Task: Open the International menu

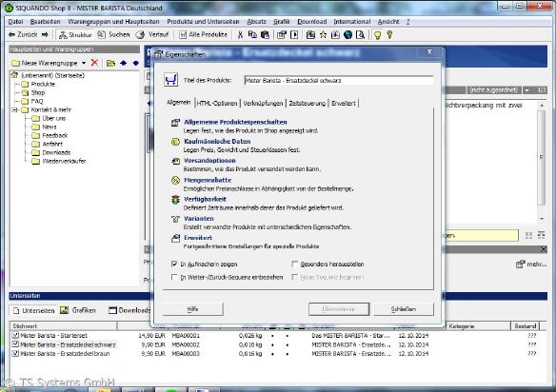Action: pyautogui.click(x=351, y=22)
